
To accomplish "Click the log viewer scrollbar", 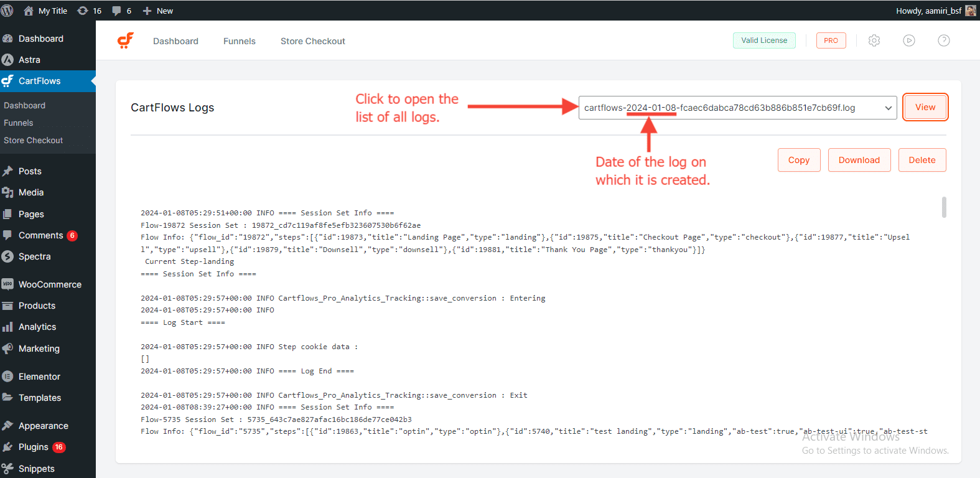I will pos(944,208).
